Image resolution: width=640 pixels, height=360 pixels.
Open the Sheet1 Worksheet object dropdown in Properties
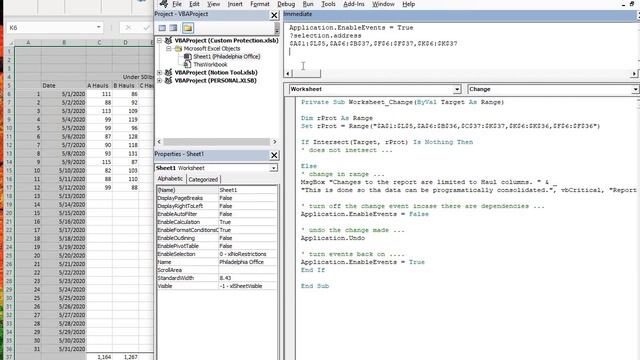[273, 168]
